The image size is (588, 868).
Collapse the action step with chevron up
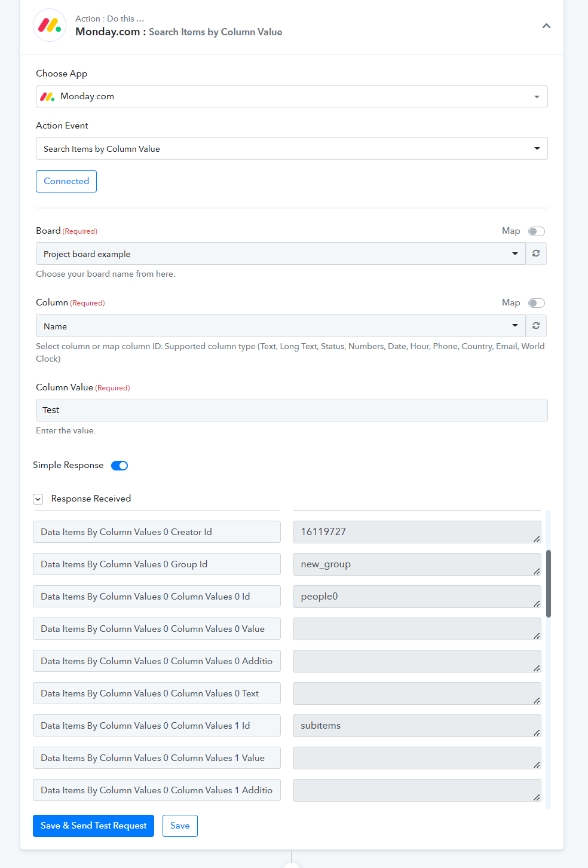pos(546,26)
